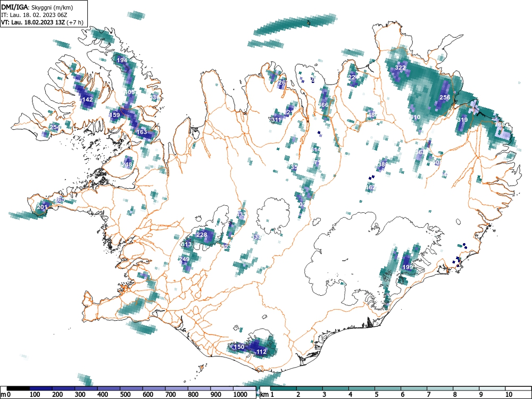Image resolution: width=532 pixels, height=399 pixels.
Task: Click the 249 visibility value
Action: [184, 259]
